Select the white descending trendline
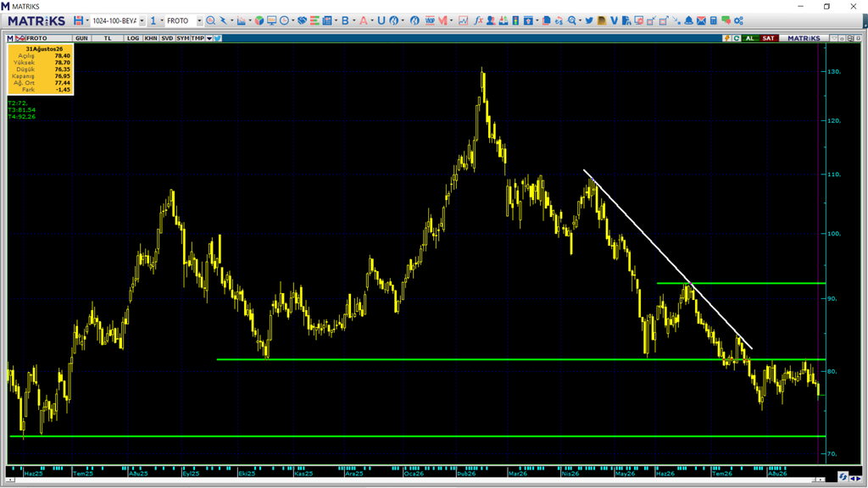Screen dimensions: 868x488 pyautogui.click(x=668, y=259)
